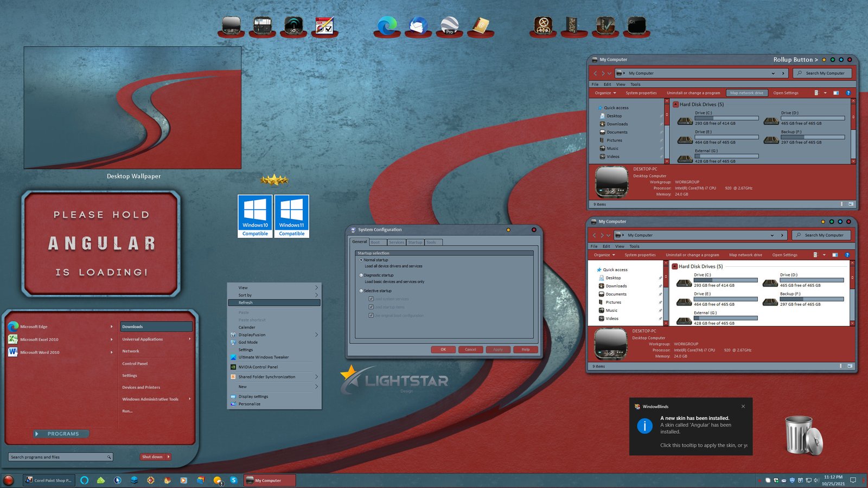Click the network tray icon

tap(808, 480)
